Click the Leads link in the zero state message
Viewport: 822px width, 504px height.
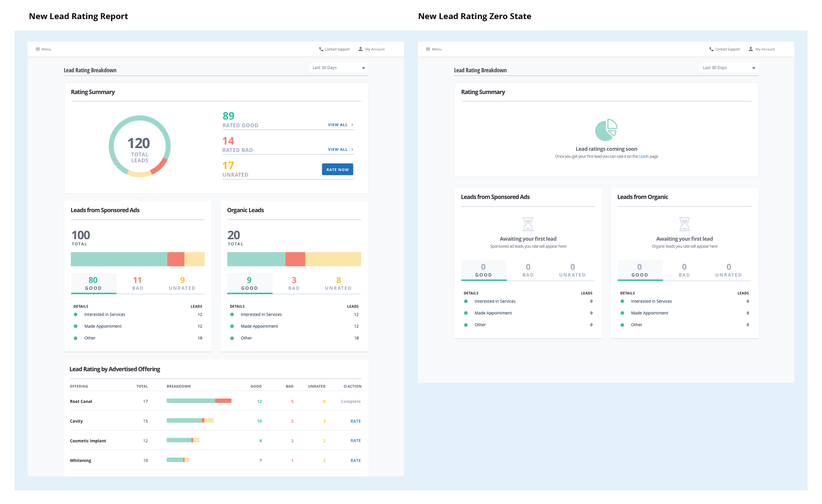644,156
